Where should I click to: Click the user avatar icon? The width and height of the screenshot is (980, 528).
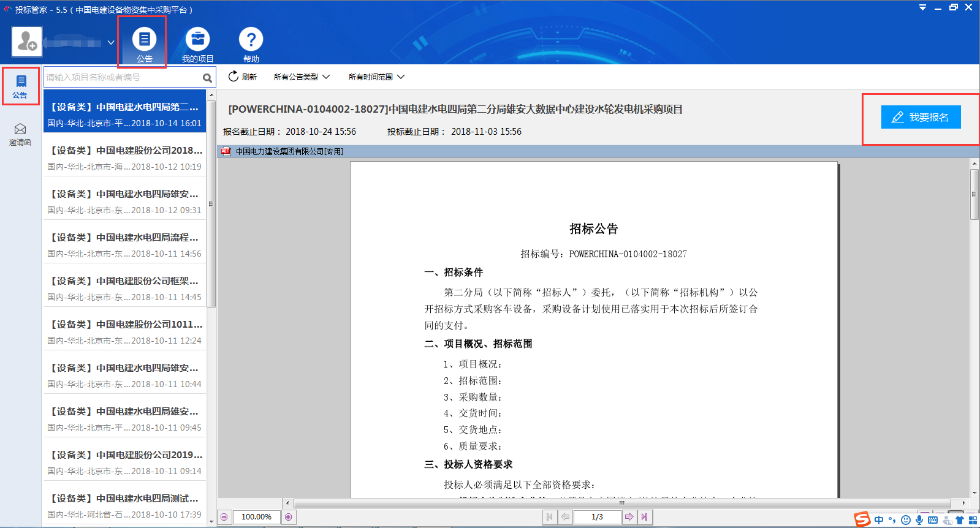tap(27, 42)
